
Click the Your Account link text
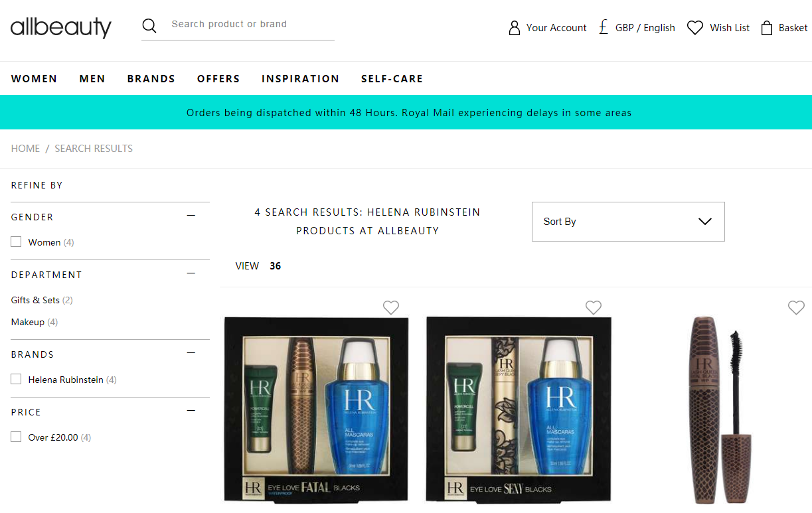point(556,28)
